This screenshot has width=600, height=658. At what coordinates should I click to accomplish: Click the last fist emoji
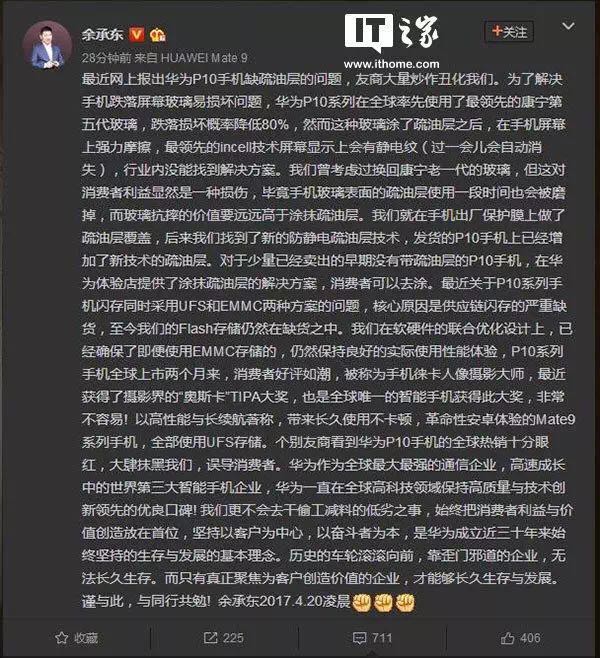(405, 602)
